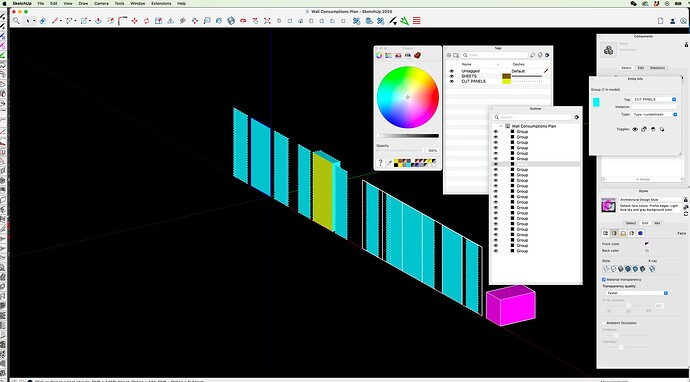Click the Filter search field in Tags

pyautogui.click(x=495, y=55)
